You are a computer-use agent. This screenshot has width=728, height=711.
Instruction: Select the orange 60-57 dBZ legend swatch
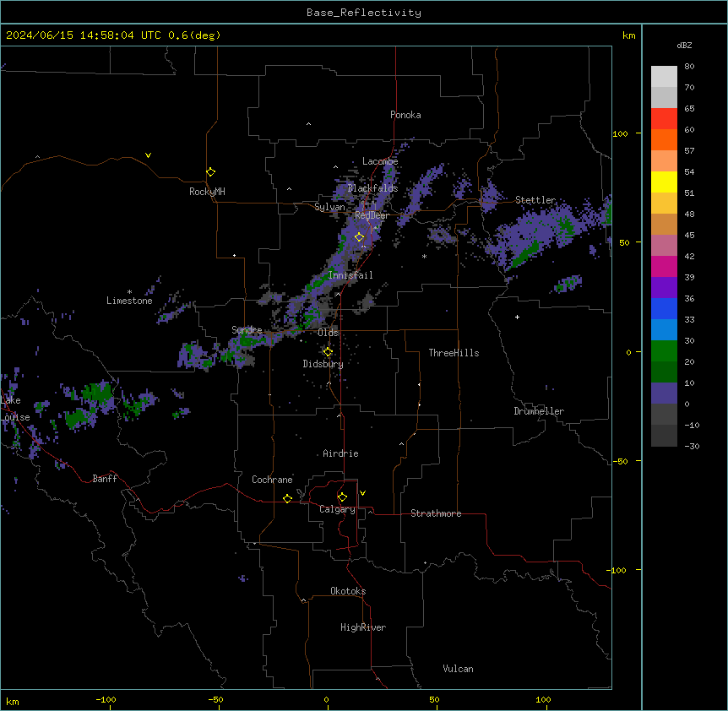click(x=664, y=139)
